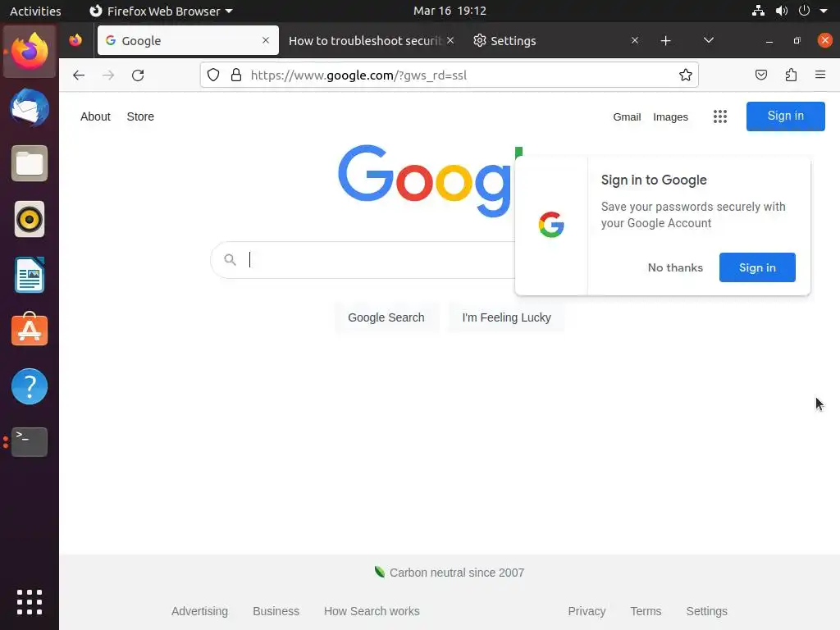Click Firefox icon in the dock

(30, 52)
